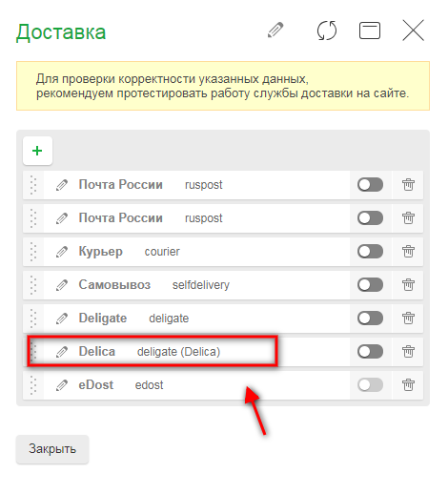Turn on the Delica delivery switch

click(370, 352)
